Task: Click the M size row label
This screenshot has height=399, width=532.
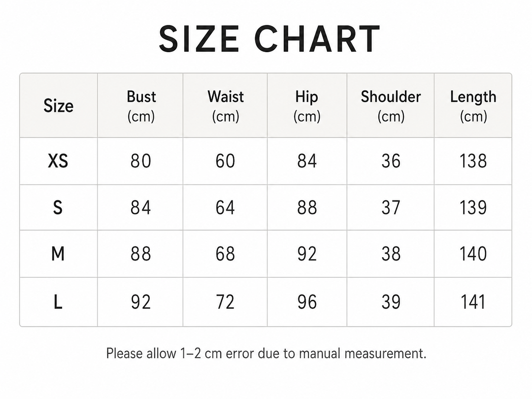Action: pos(58,254)
